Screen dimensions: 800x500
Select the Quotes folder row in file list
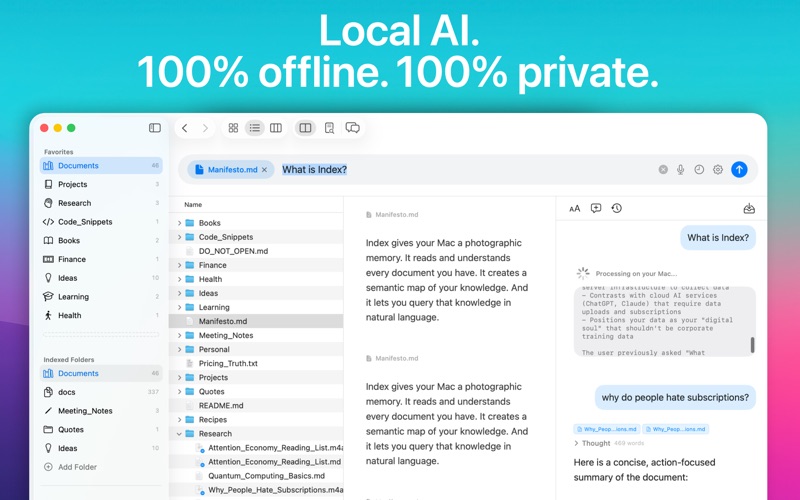(256, 391)
